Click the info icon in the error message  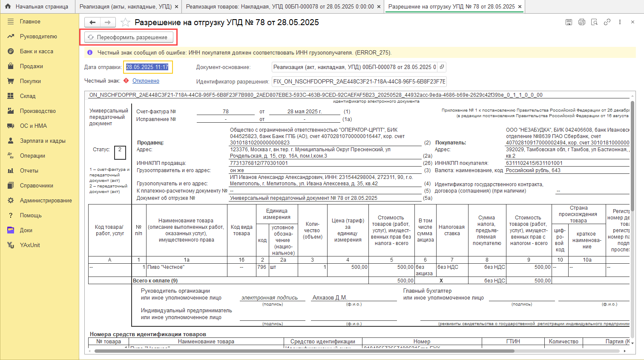90,53
